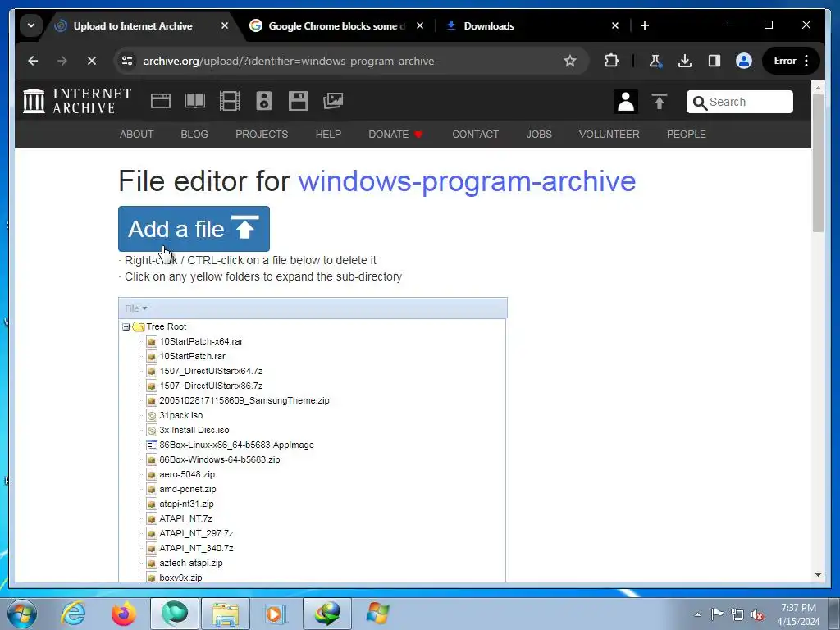The image size is (840, 630).
Task: Click the VOLUNTEER link
Action: (x=609, y=135)
